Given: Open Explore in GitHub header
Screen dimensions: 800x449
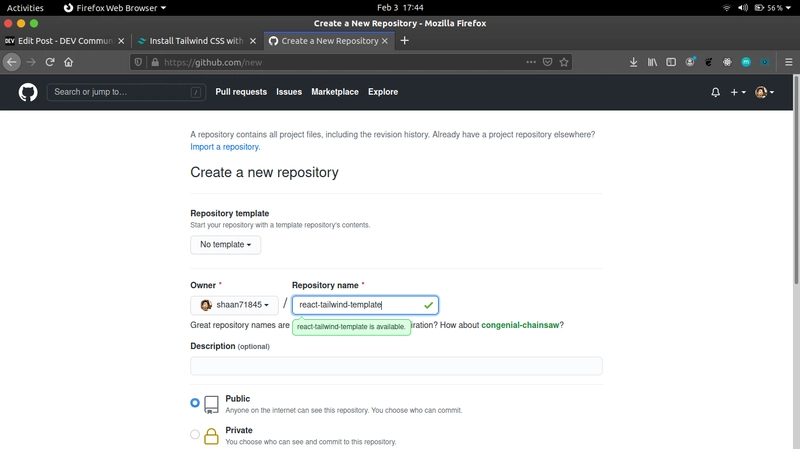Looking at the screenshot, I should tap(383, 92).
